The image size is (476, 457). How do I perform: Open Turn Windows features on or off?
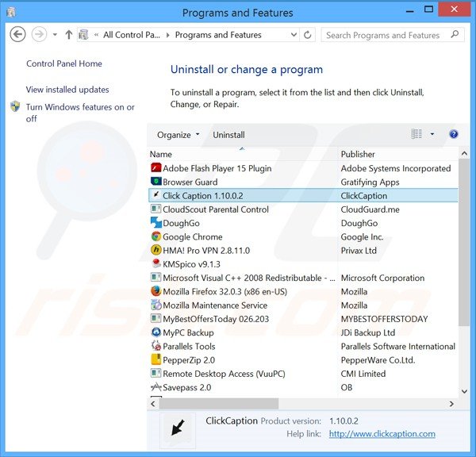pos(80,113)
